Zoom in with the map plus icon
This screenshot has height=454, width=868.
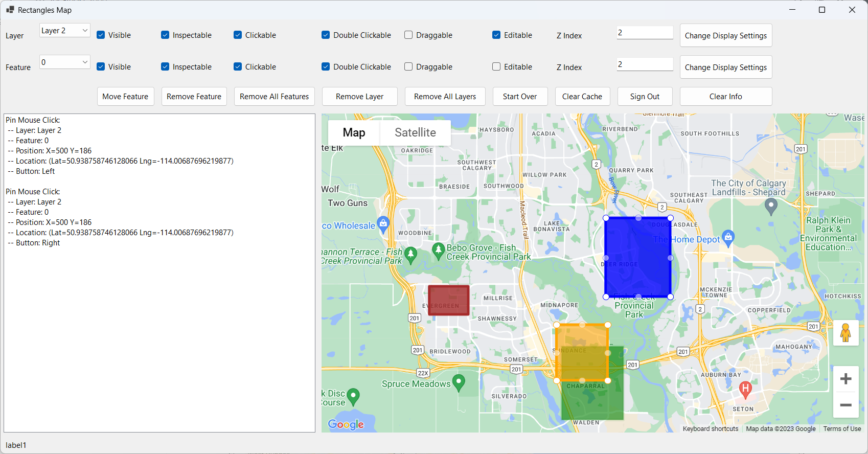[x=846, y=379]
